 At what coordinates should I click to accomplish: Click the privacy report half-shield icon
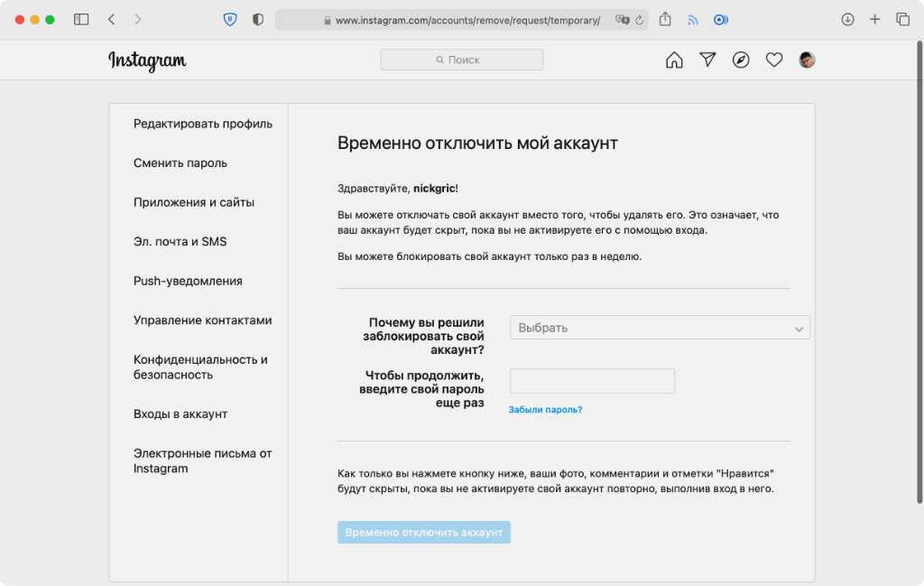point(258,20)
